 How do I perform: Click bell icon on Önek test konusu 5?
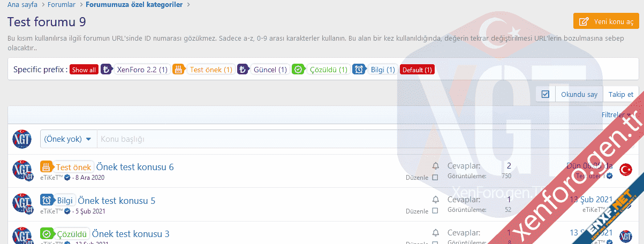point(435,200)
